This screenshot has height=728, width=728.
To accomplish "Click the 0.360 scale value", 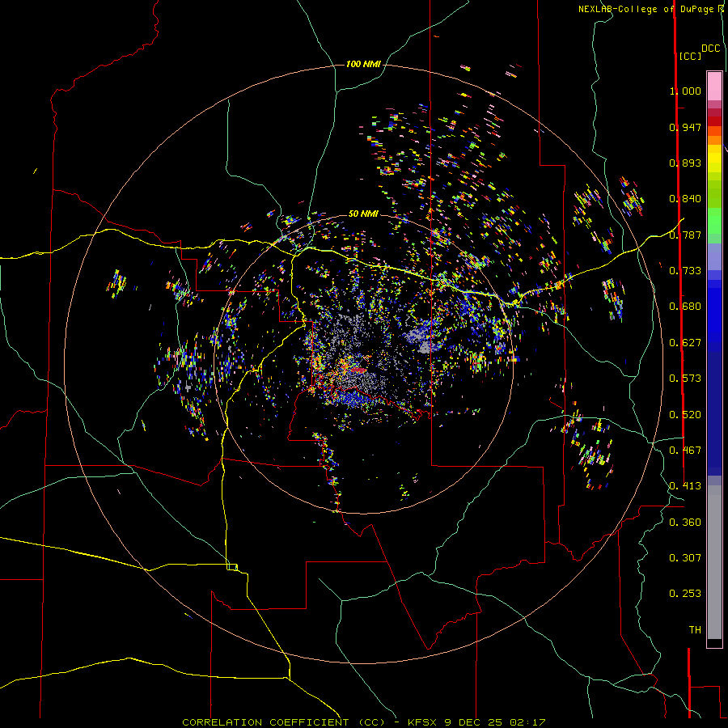I will [685, 523].
